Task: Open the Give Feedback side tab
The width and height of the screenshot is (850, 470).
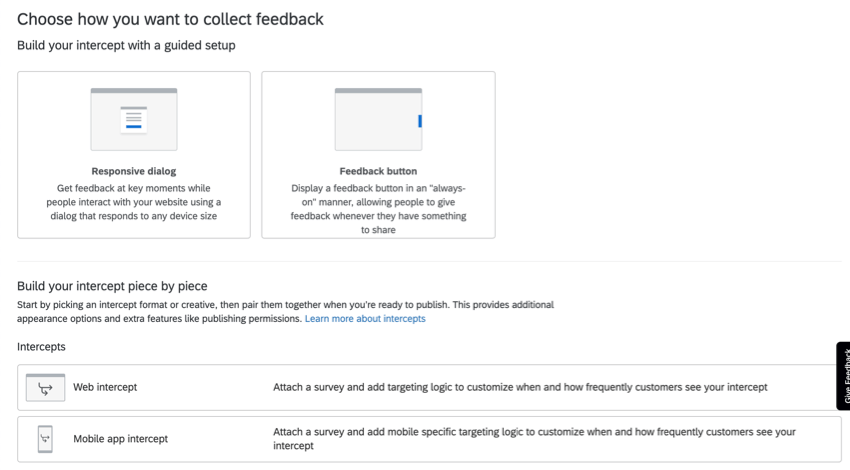Action: [843, 376]
